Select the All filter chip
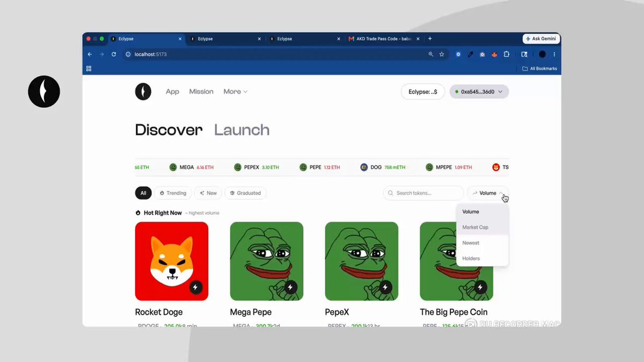 [143, 193]
